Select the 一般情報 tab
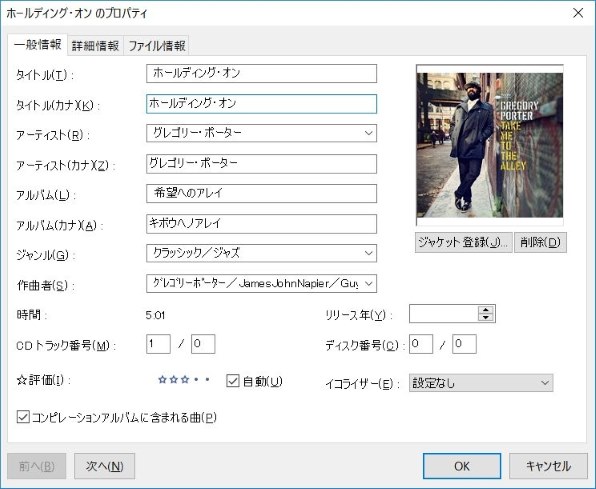The width and height of the screenshot is (596, 489). pos(37,44)
